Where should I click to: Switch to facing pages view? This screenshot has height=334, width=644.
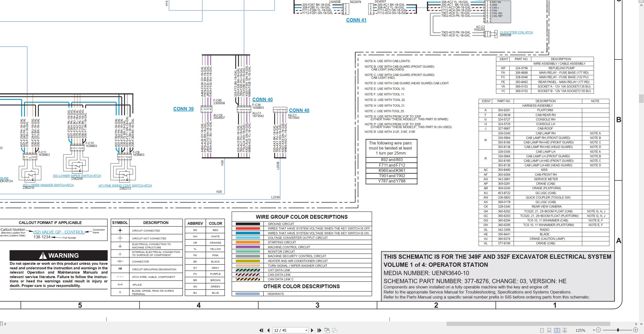tap(557, 330)
